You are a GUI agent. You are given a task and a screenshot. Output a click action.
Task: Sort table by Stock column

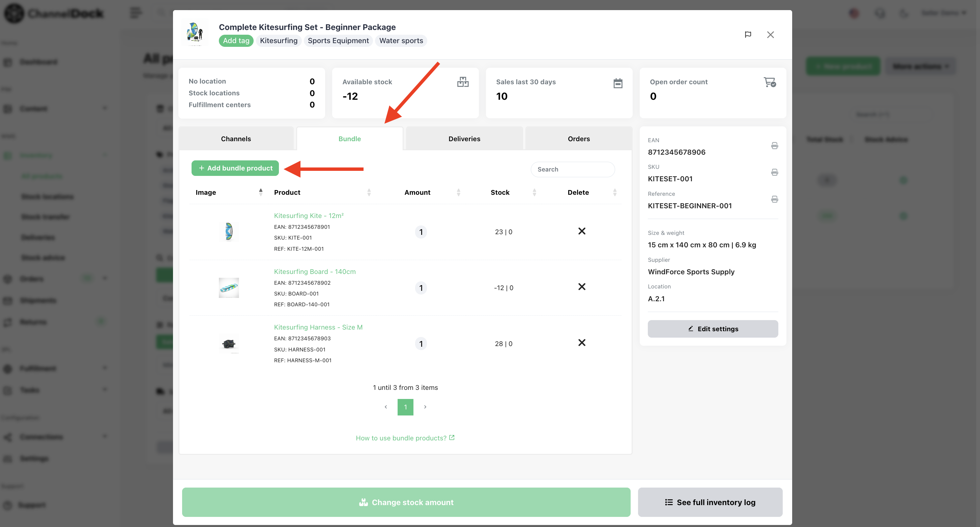[534, 192]
